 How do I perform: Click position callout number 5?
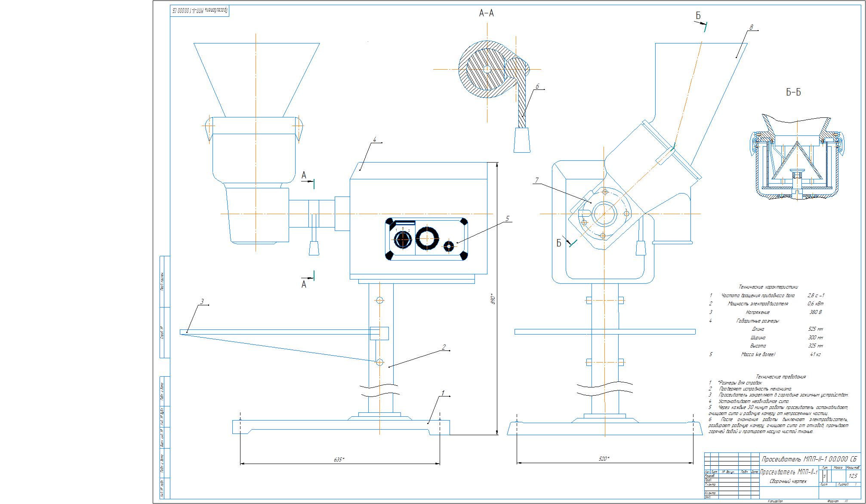coord(507,219)
